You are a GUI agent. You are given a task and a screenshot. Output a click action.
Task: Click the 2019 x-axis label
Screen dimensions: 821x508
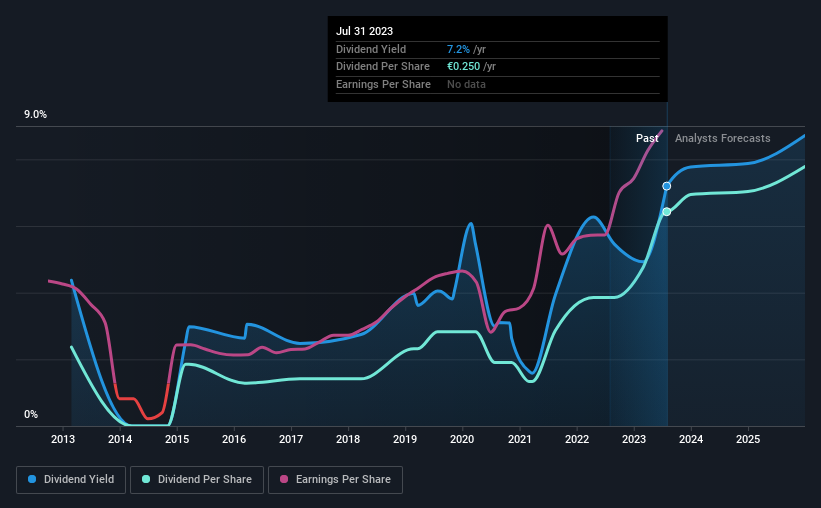coord(405,439)
